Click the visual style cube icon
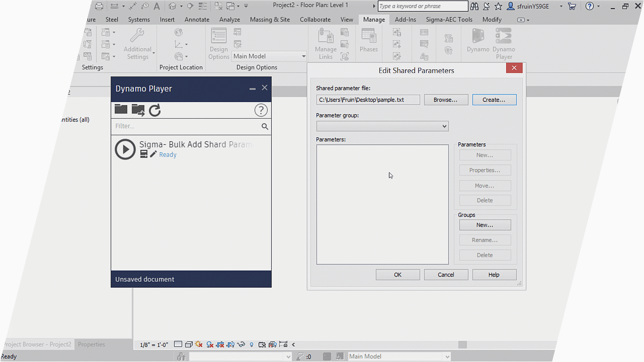Image resolution: width=644 pixels, height=362 pixels. (189, 344)
